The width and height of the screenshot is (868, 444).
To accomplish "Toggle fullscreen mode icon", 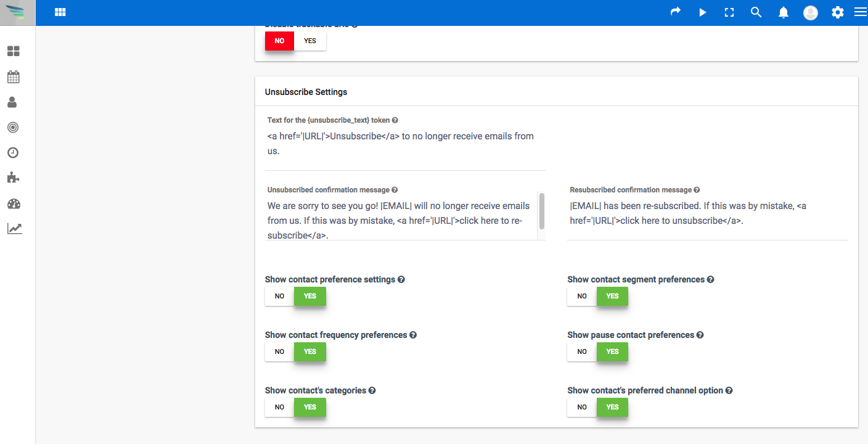I will tap(729, 12).
